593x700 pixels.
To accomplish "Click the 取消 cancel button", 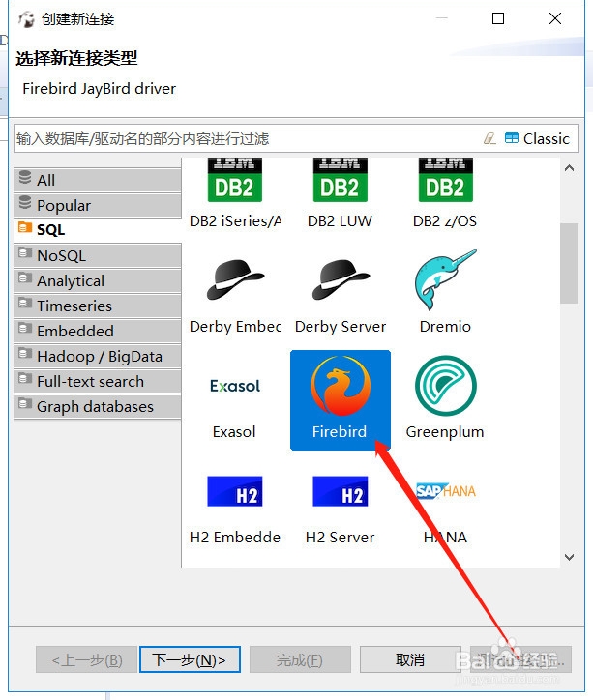I will pyautogui.click(x=410, y=659).
